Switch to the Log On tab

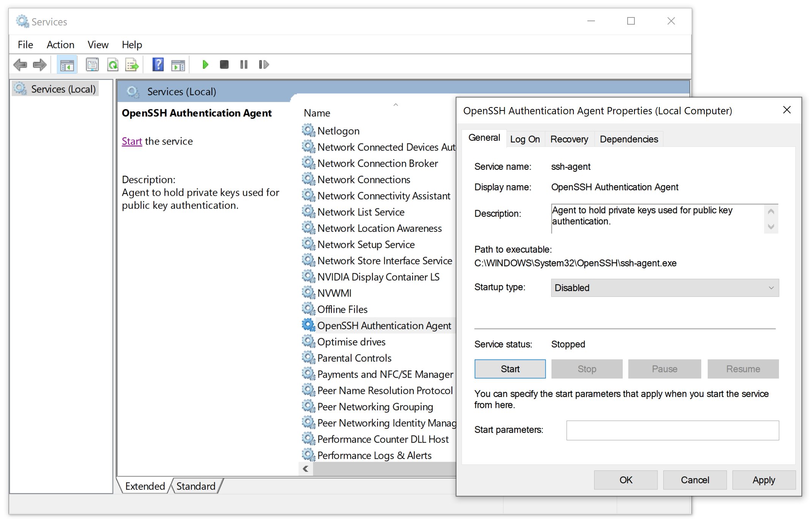pos(525,139)
